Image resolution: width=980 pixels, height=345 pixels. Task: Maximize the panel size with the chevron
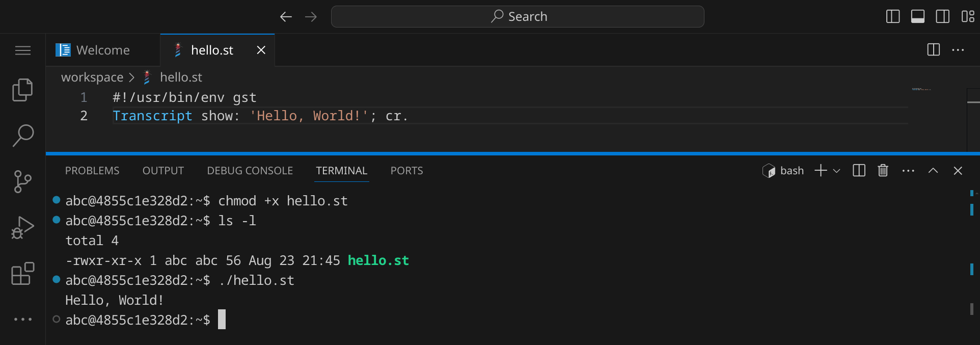(933, 171)
